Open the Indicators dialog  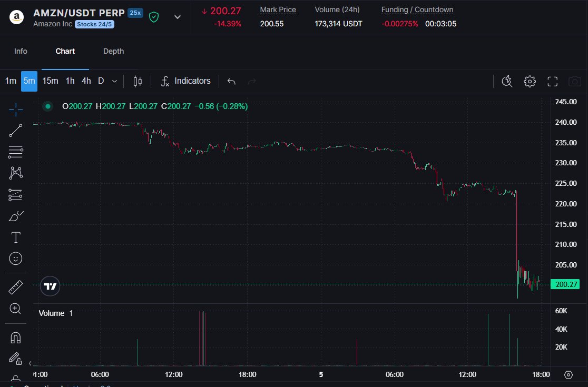pyautogui.click(x=186, y=81)
